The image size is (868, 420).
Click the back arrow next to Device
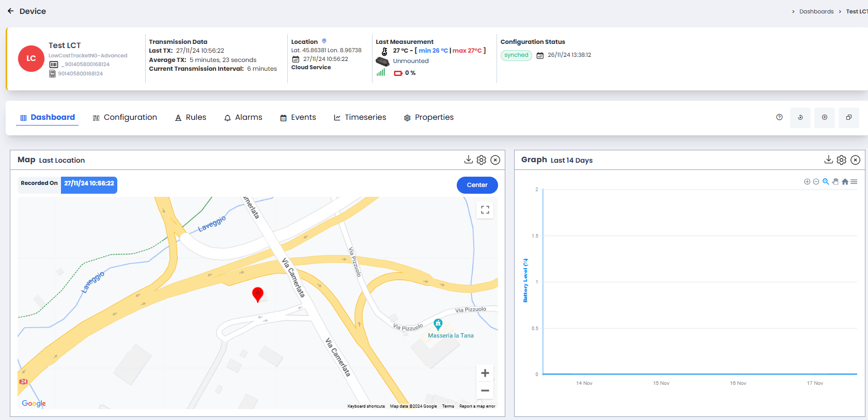tap(10, 11)
